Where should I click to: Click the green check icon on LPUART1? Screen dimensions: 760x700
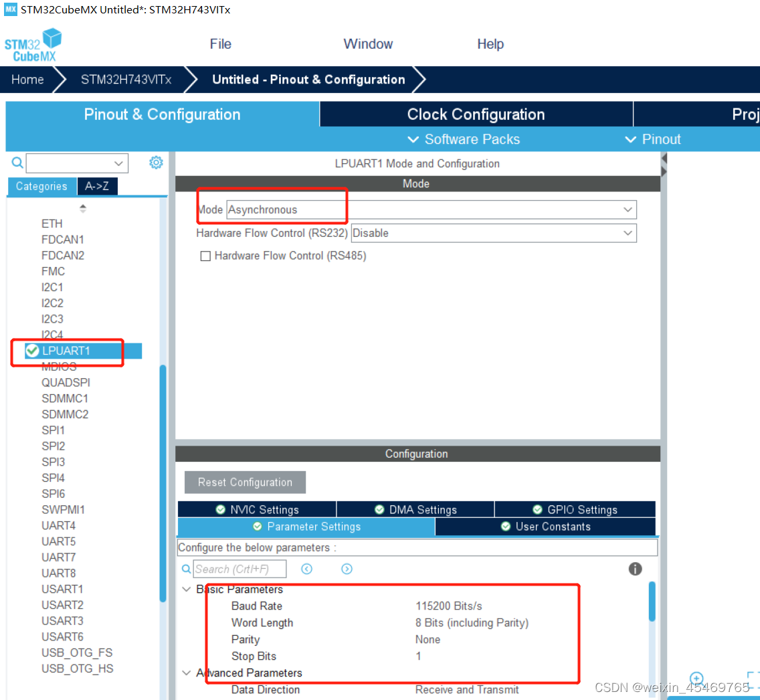pos(32,351)
